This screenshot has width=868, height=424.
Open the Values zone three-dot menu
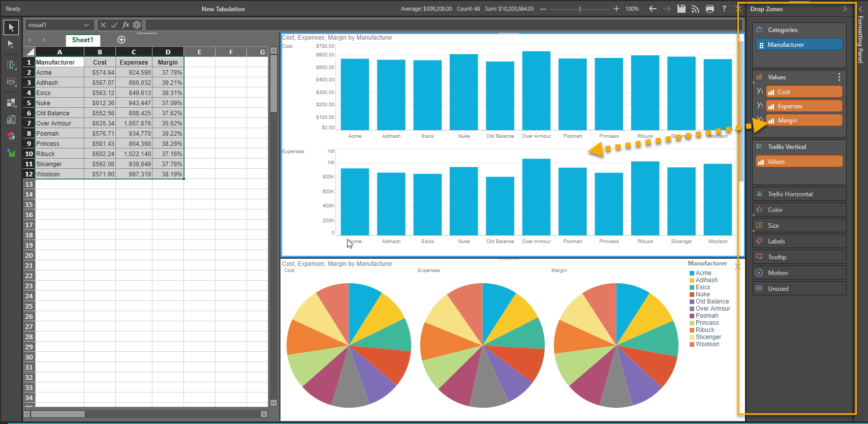click(839, 77)
